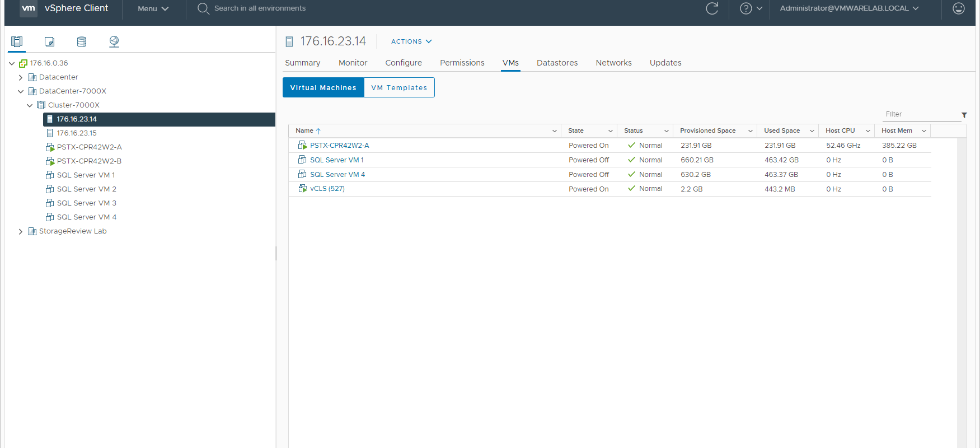Expand the StorageReview Lab tree node
Image resolution: width=980 pixels, height=448 pixels.
click(21, 231)
